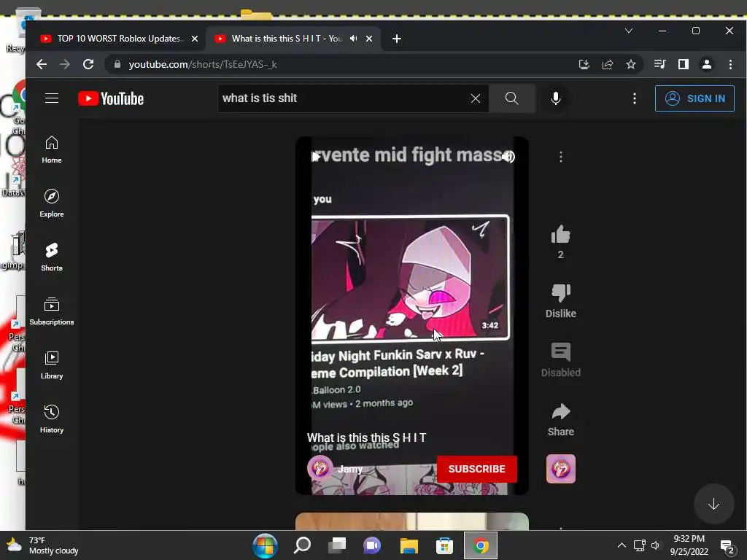Go back to the previous page
The width and height of the screenshot is (747, 560).
(x=42, y=64)
